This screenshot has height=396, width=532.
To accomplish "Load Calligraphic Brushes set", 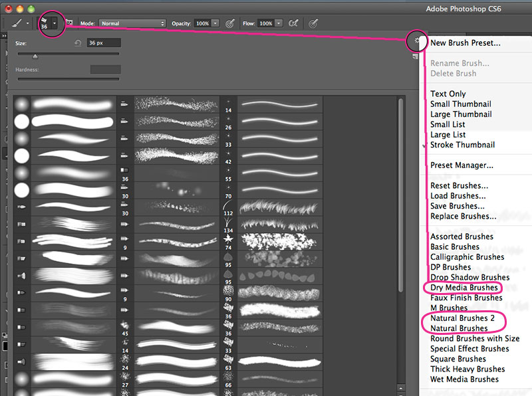I will coord(467,256).
